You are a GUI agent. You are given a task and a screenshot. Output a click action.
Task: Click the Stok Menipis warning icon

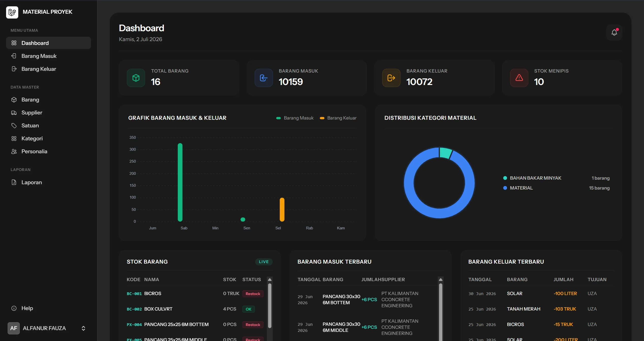click(x=519, y=78)
